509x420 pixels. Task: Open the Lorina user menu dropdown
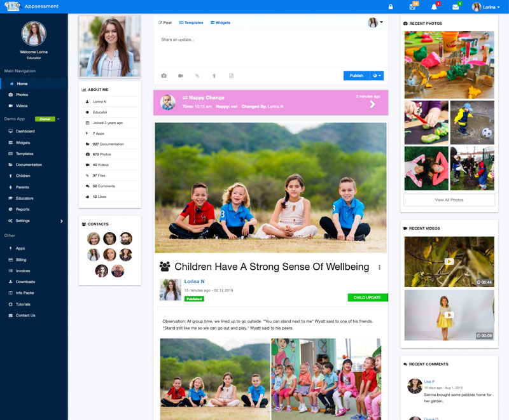[x=485, y=7]
